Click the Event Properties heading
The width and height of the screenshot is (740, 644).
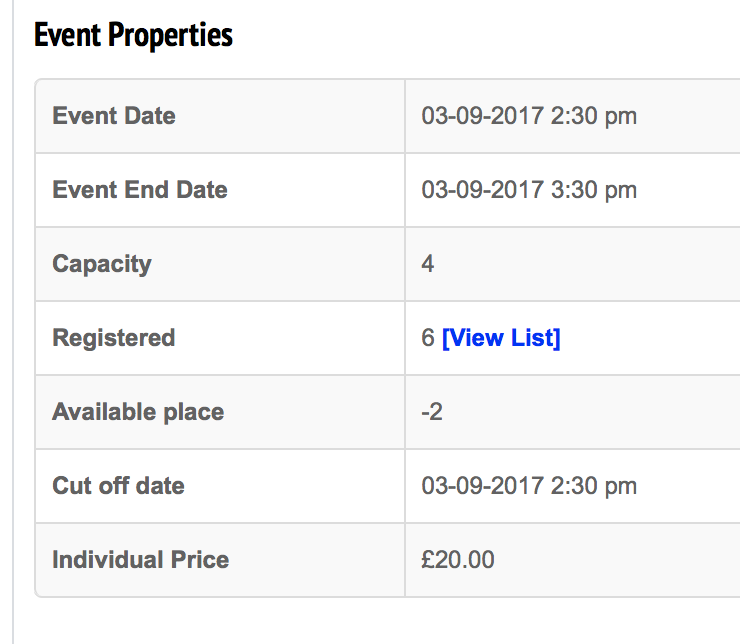coord(133,35)
